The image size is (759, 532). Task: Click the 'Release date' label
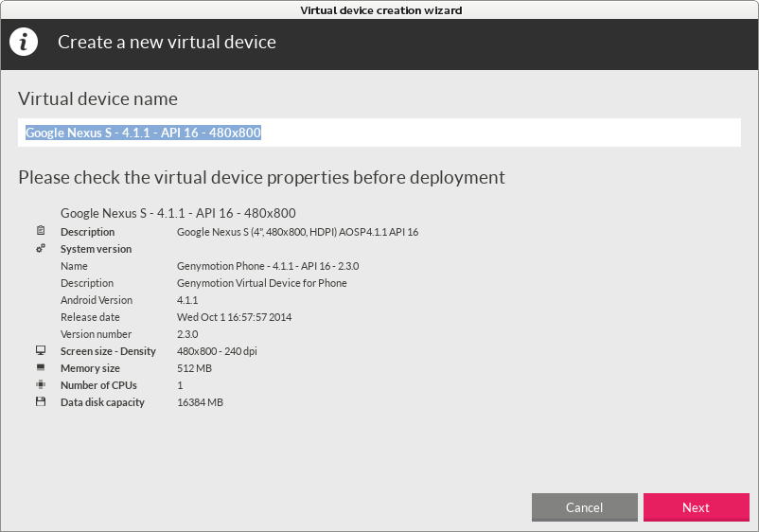pyautogui.click(x=90, y=317)
